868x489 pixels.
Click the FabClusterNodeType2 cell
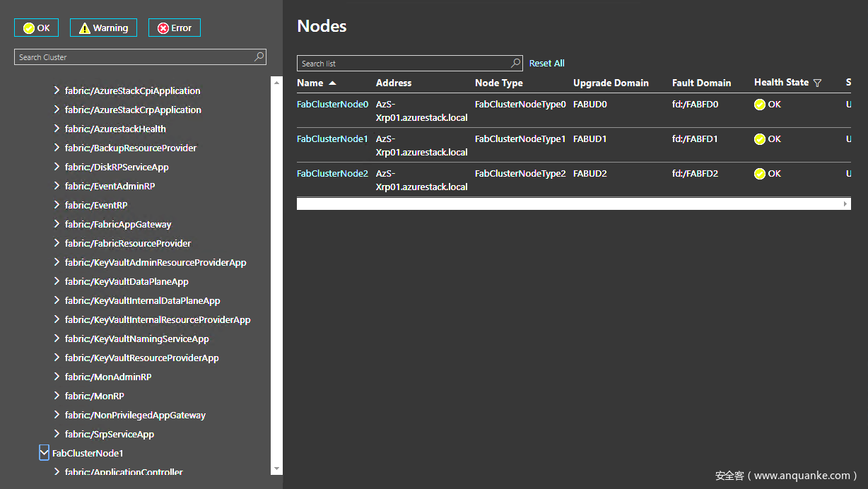pyautogui.click(x=520, y=173)
